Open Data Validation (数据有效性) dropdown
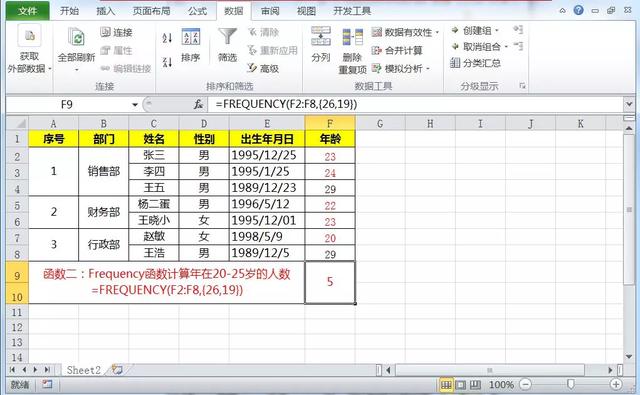Screen dimensions: 640x395 point(438,32)
